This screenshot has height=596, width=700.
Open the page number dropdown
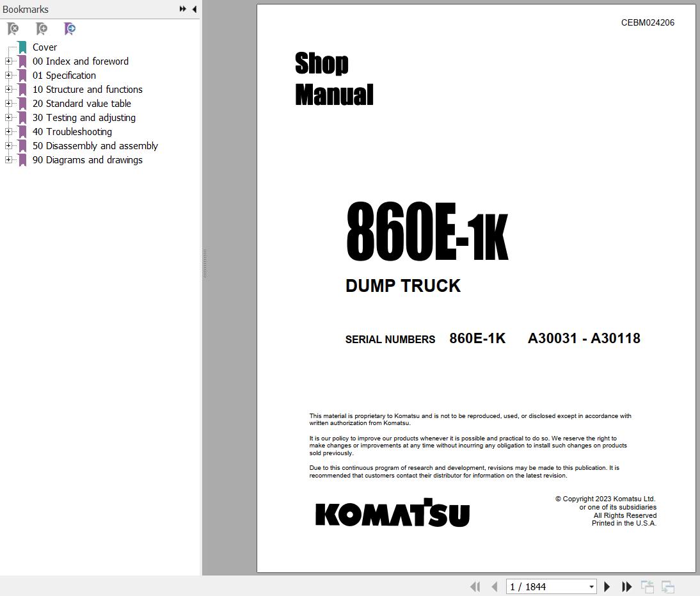coord(591,586)
